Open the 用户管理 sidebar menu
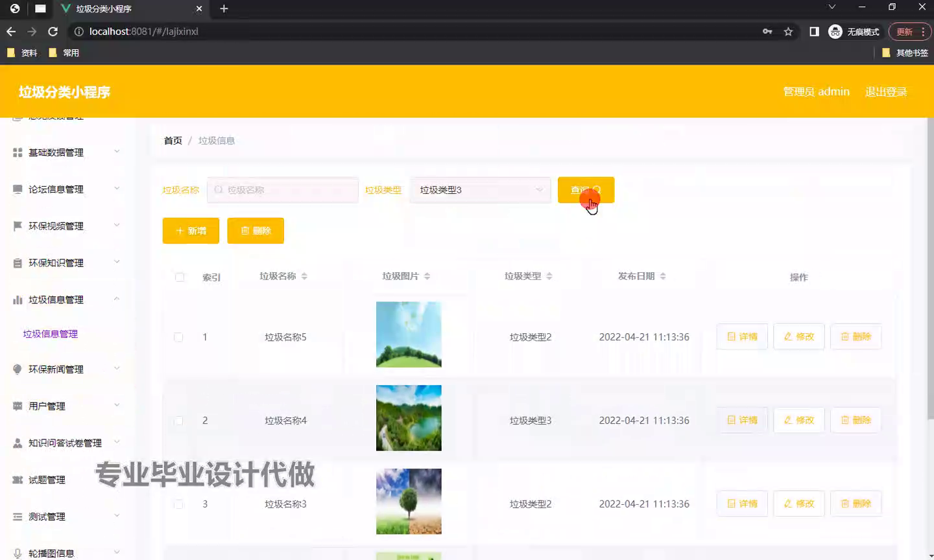Screen dimensions: 934x560 67,406
